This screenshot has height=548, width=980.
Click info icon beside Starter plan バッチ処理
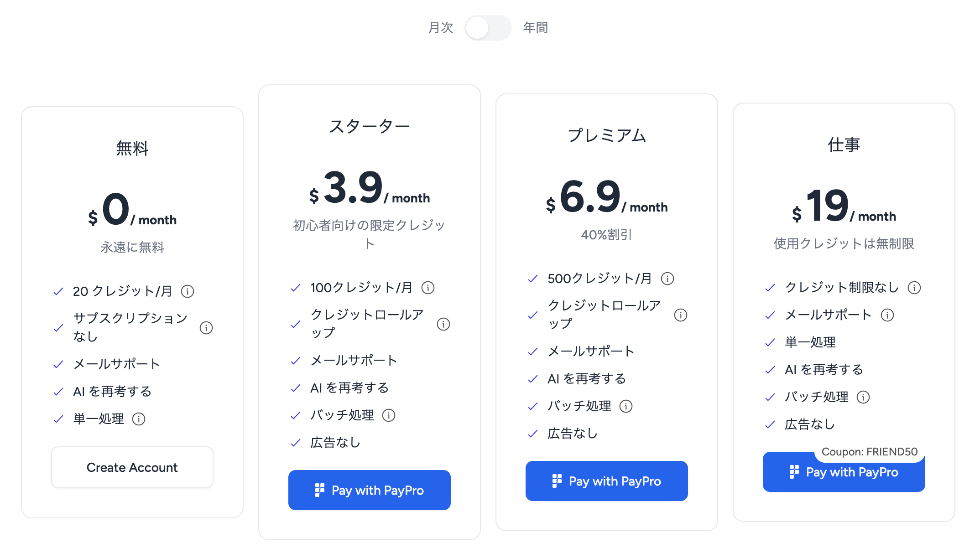(x=389, y=415)
